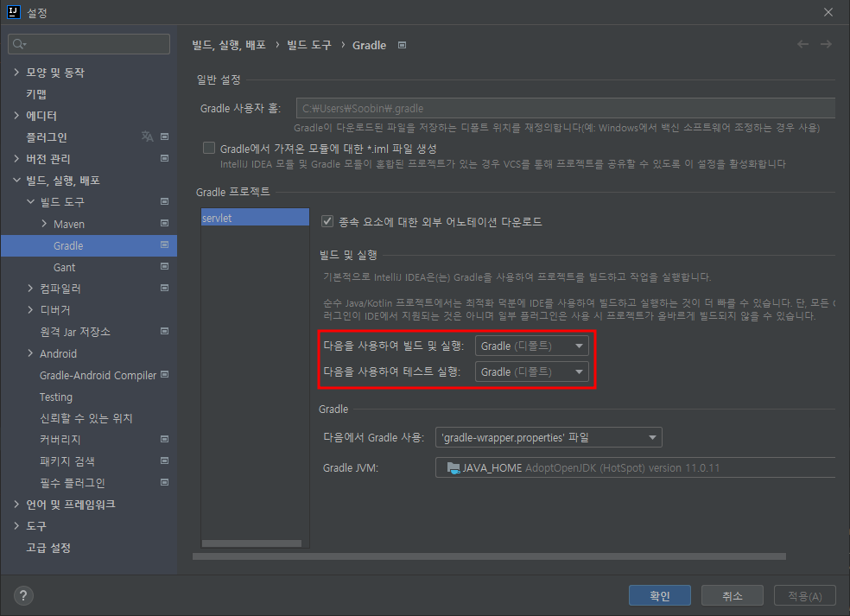Click the main panel horizontal scrollbar
The height and width of the screenshot is (616, 850).
click(x=489, y=556)
